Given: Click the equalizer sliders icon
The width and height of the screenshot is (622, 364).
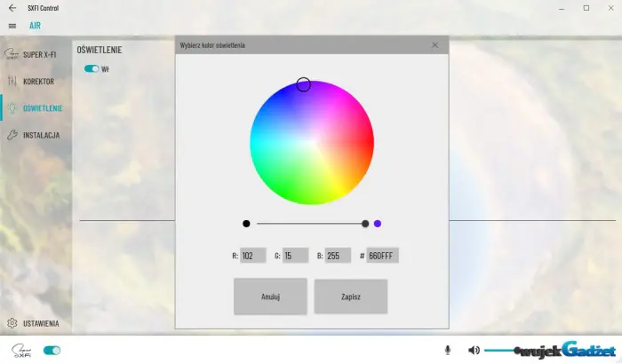Looking at the screenshot, I should pos(12,81).
